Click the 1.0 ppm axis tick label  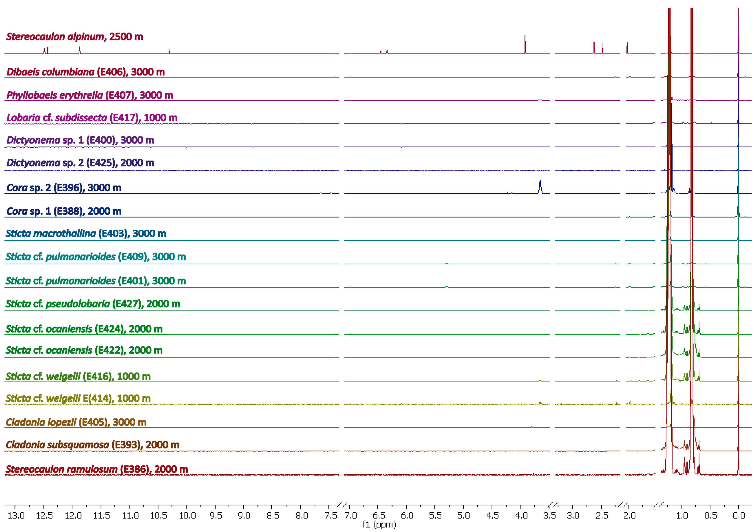(682, 516)
